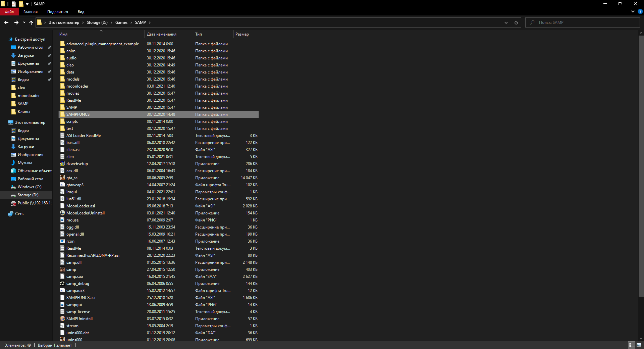Sort by Дата изменения column header
The height and width of the screenshot is (349, 644).
162,34
